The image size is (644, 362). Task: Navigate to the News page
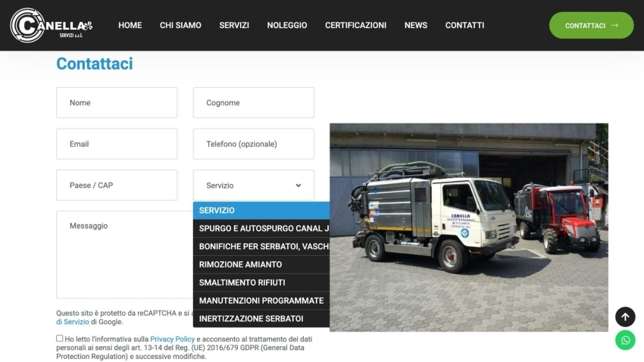click(416, 25)
